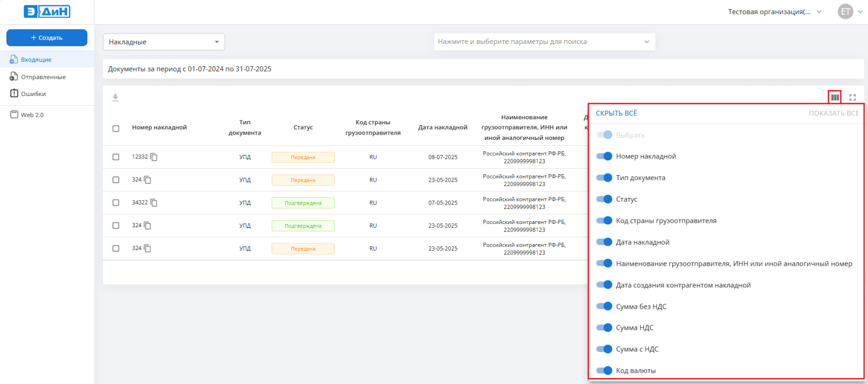
Task: Click the Создать button
Action: (x=47, y=38)
